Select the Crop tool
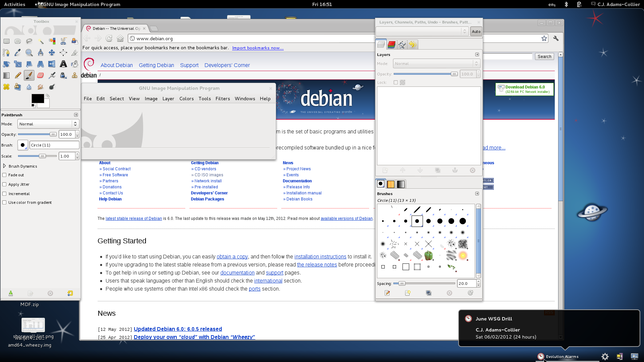Image resolution: width=644 pixels, height=362 pixels. click(74, 53)
